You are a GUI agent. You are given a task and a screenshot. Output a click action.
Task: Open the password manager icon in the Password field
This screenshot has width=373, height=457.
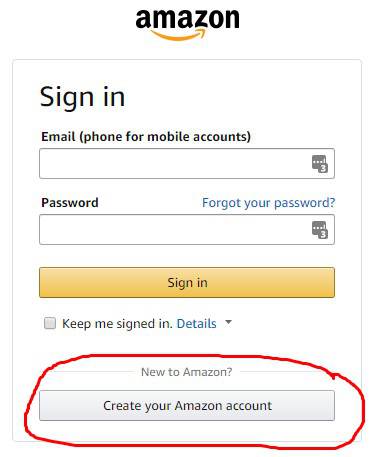pos(320,230)
